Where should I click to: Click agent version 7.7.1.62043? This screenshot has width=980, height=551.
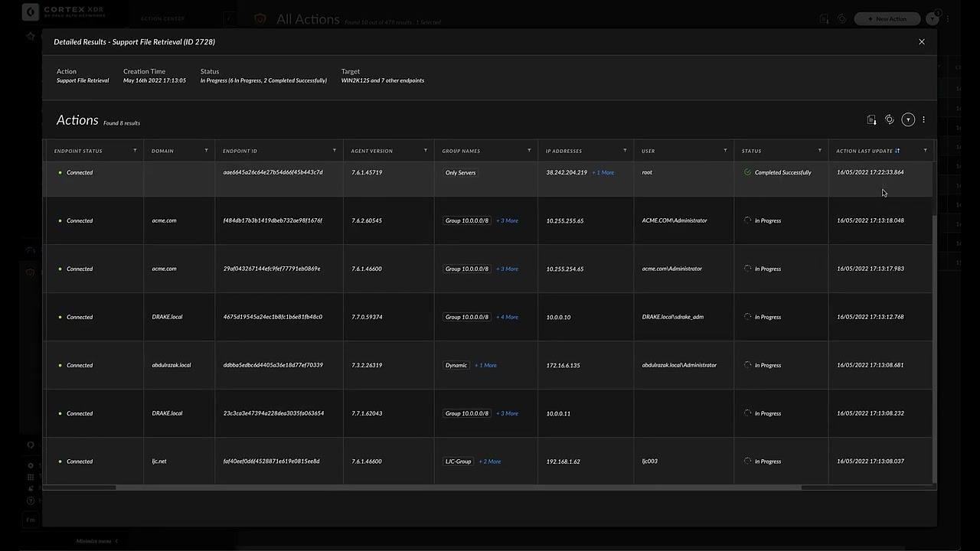point(367,413)
